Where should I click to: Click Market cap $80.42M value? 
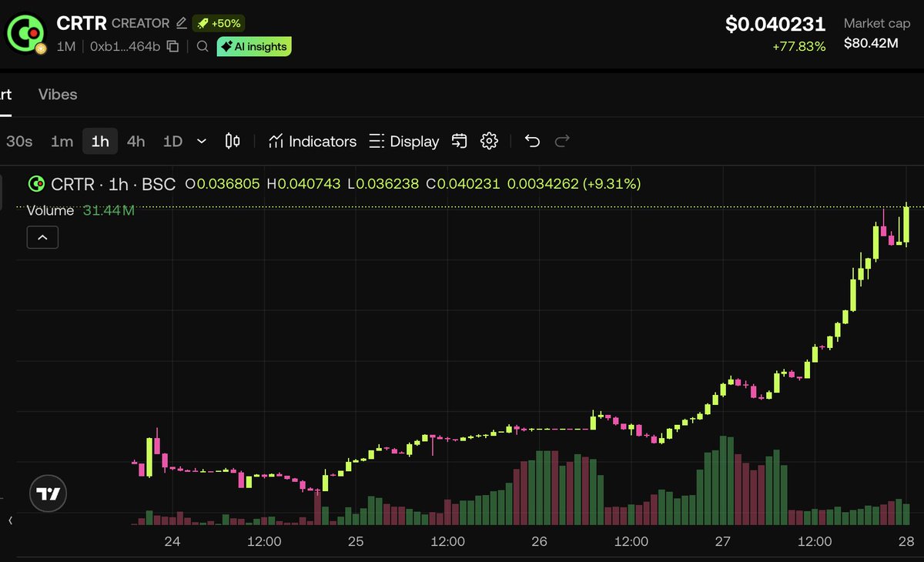click(871, 43)
